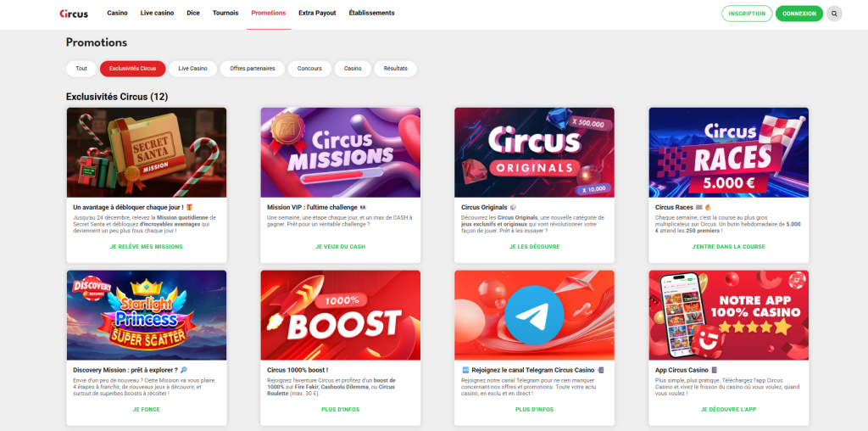Screen dimensions: 868x431
Task: Show Concours promotions
Action: pos(309,69)
